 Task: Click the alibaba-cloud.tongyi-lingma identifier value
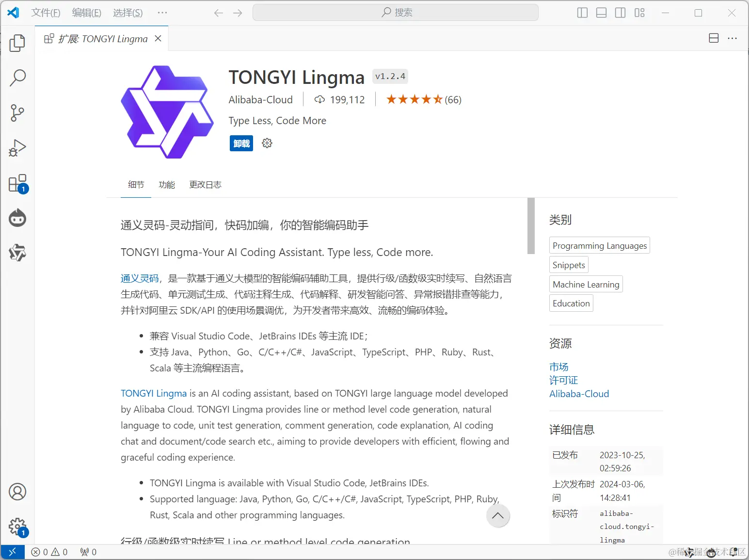627,527
